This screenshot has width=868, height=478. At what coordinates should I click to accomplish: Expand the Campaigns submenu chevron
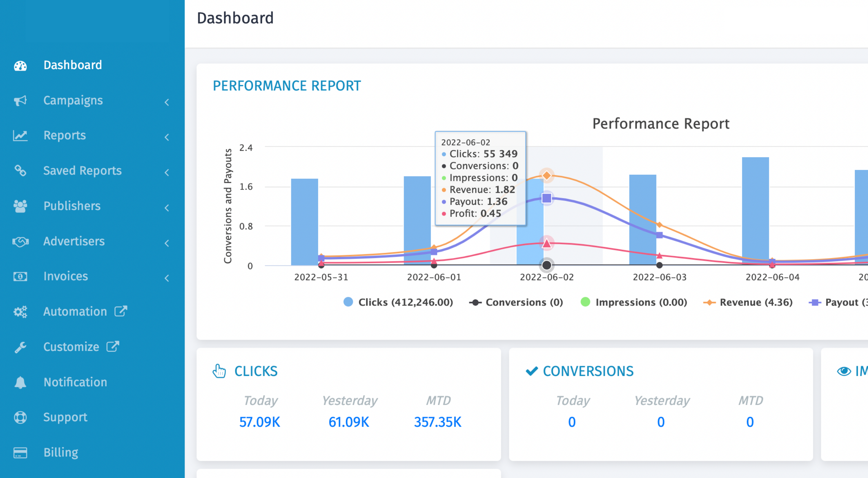pyautogui.click(x=167, y=102)
